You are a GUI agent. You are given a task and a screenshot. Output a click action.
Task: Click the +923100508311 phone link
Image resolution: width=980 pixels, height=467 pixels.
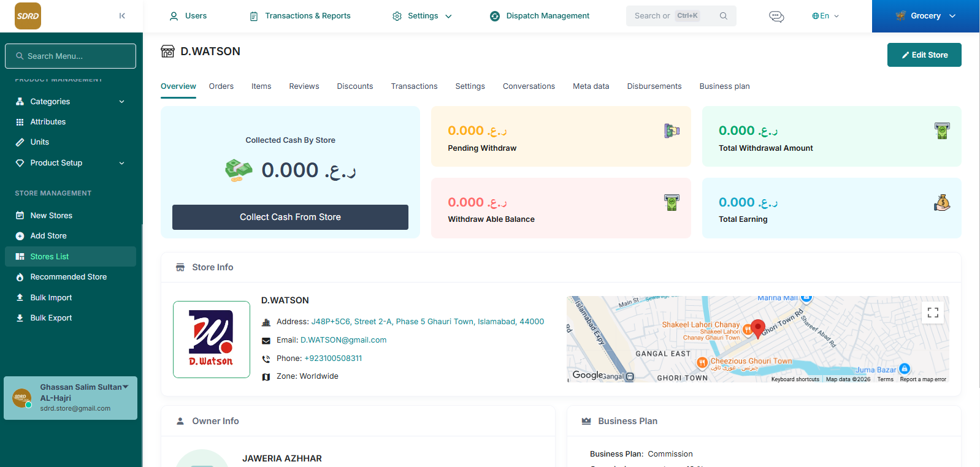pos(333,359)
